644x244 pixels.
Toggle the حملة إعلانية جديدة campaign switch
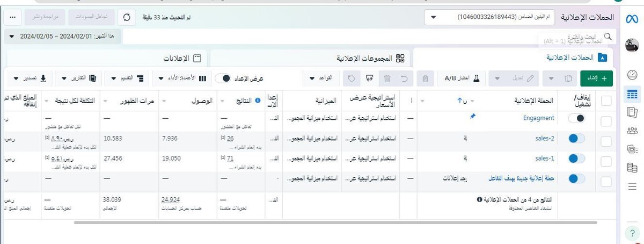click(576, 178)
